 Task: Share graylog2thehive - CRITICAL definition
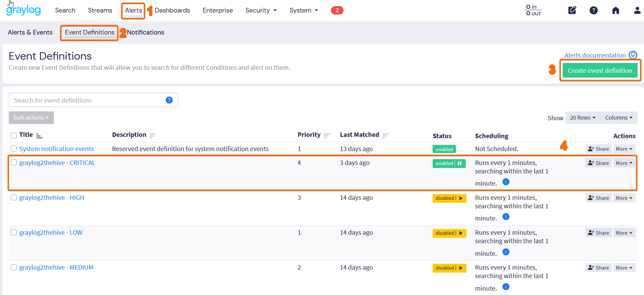click(598, 163)
